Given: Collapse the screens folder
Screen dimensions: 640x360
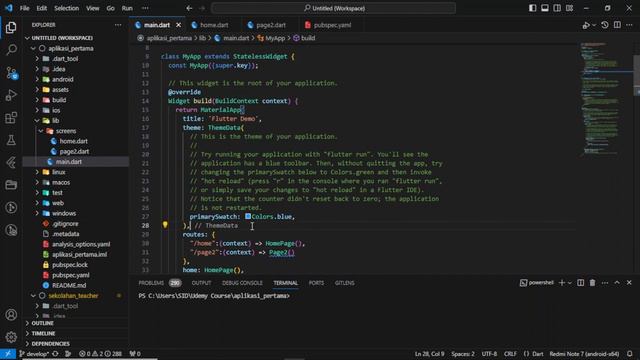Looking at the screenshot, I should (x=41, y=131).
